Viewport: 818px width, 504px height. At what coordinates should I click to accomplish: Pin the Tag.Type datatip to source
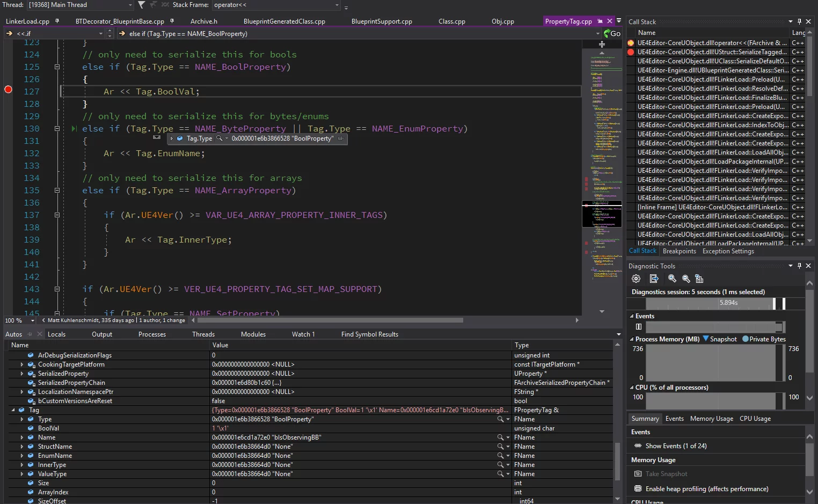click(x=340, y=138)
